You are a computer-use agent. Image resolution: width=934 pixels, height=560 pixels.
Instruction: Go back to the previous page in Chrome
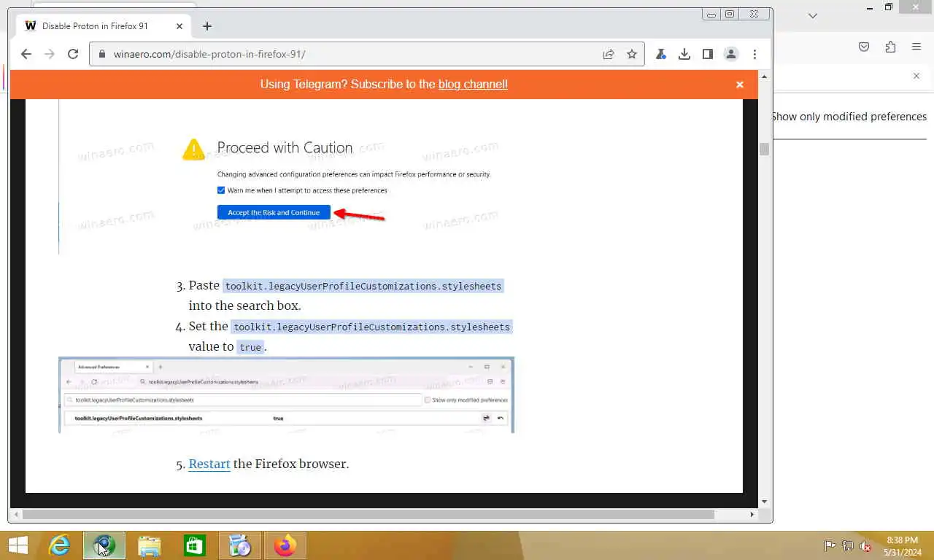(x=26, y=54)
